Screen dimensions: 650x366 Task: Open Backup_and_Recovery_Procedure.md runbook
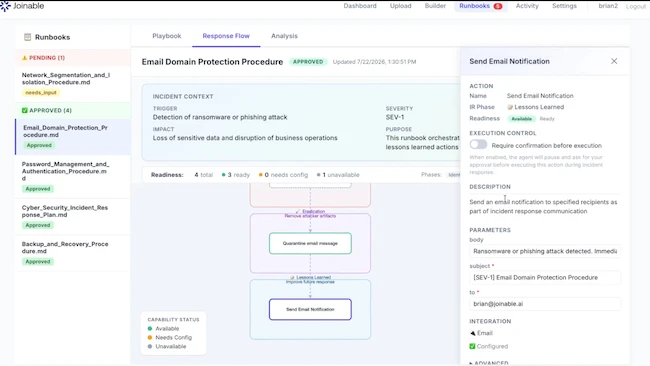[73, 252]
